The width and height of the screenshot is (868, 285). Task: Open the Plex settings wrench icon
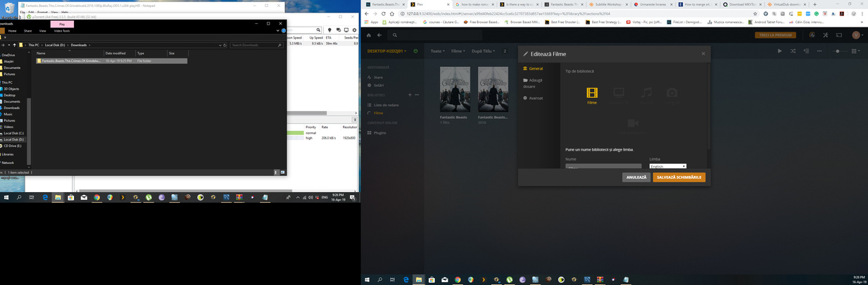(x=825, y=35)
